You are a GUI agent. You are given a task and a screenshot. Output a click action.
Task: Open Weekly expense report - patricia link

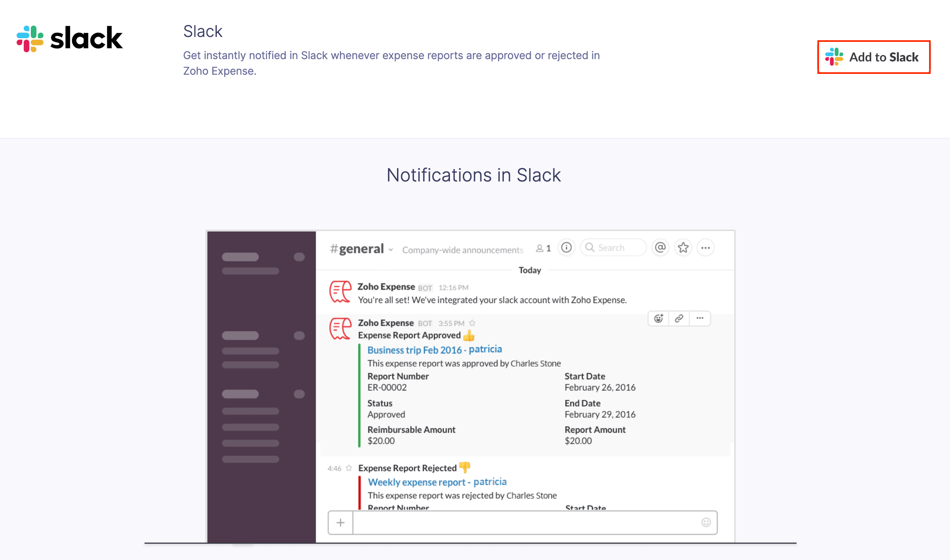coord(437,482)
